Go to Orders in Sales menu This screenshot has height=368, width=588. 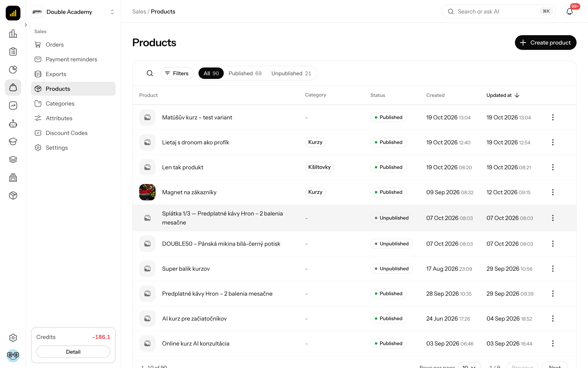(x=73, y=45)
